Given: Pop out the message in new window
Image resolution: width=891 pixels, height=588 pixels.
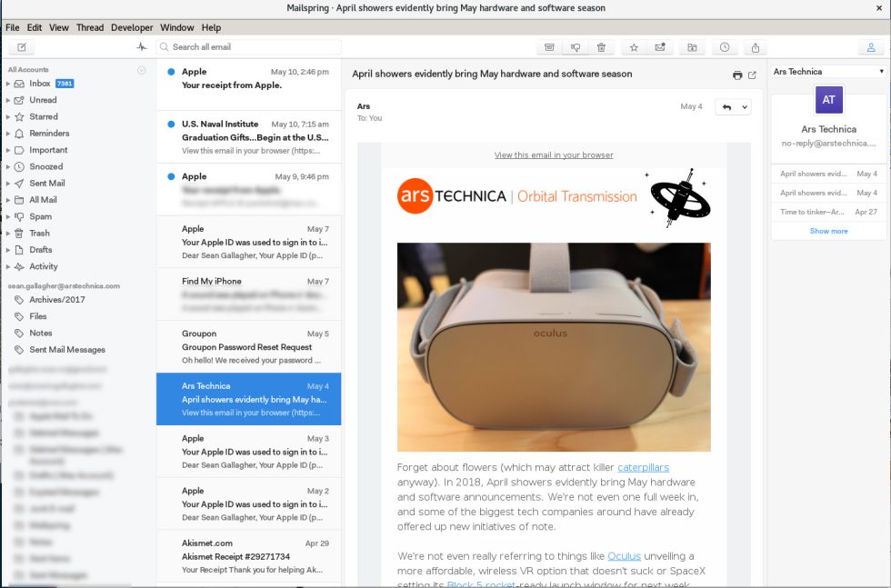Looking at the screenshot, I should tap(752, 75).
